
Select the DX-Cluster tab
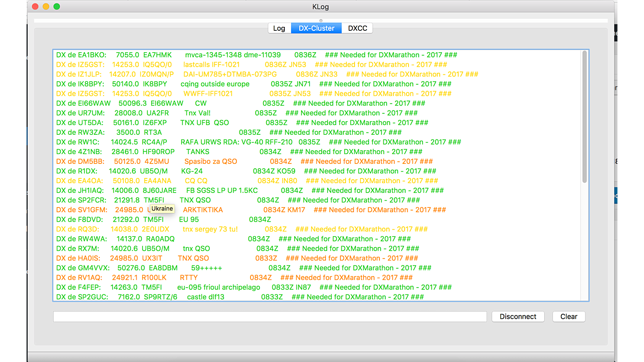click(316, 28)
